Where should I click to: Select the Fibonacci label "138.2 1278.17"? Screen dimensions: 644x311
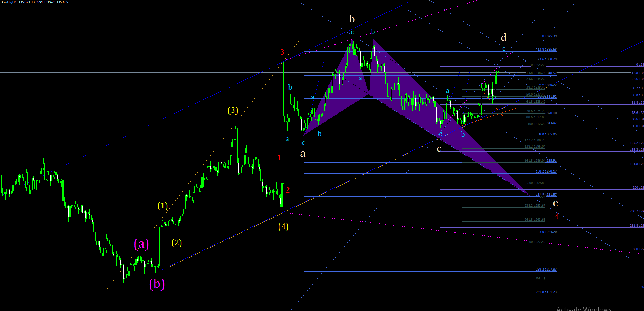point(546,171)
